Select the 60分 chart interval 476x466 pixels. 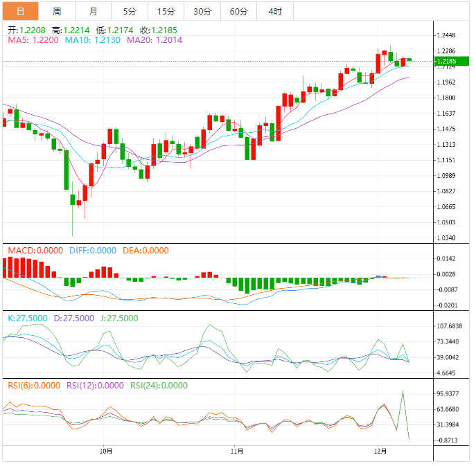point(238,11)
